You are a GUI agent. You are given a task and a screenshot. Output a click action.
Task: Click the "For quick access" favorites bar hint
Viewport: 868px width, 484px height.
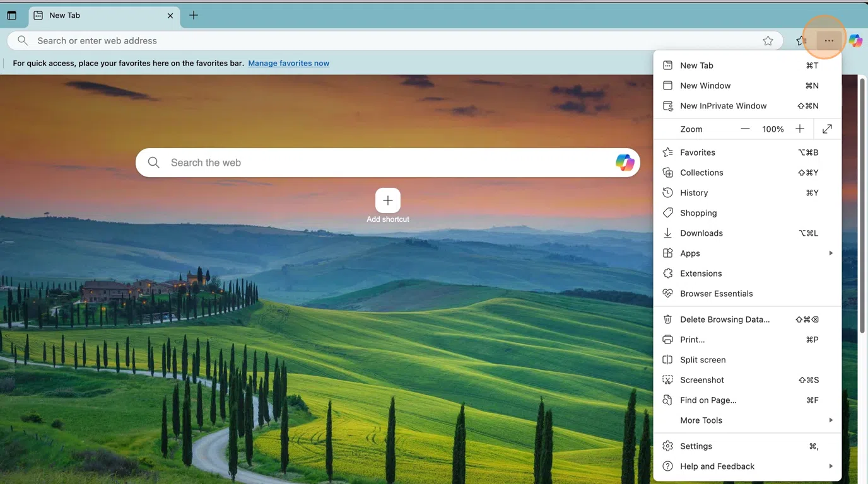click(128, 63)
